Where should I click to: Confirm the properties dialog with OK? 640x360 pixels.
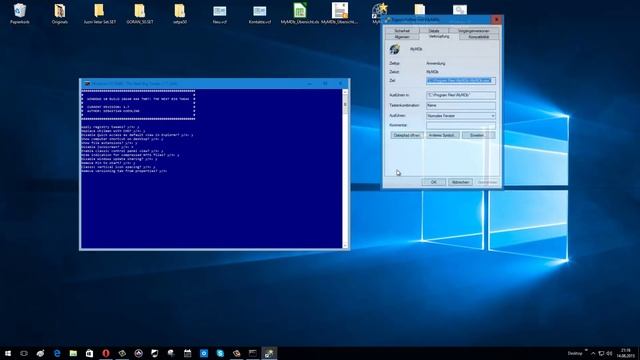pos(433,182)
